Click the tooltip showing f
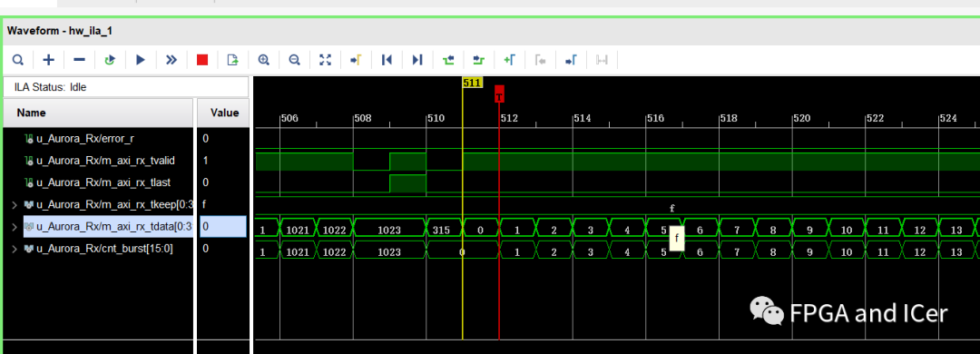This screenshot has width=980, height=354. tap(677, 239)
